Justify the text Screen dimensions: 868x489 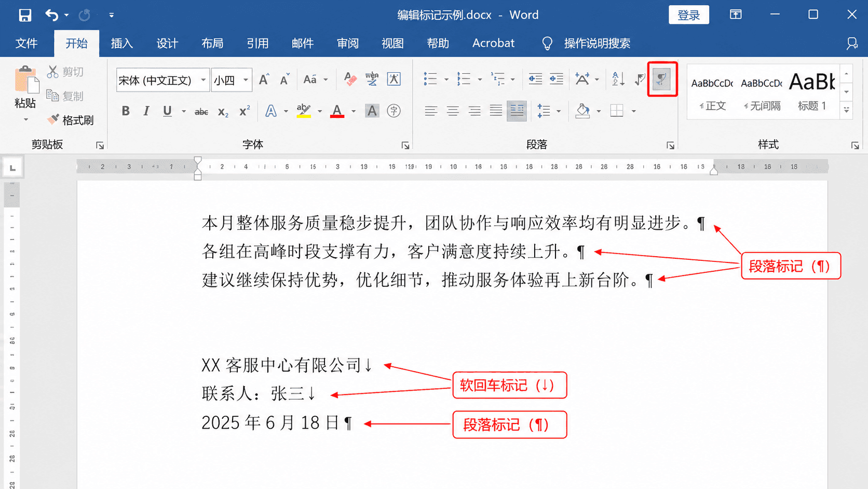click(x=496, y=111)
